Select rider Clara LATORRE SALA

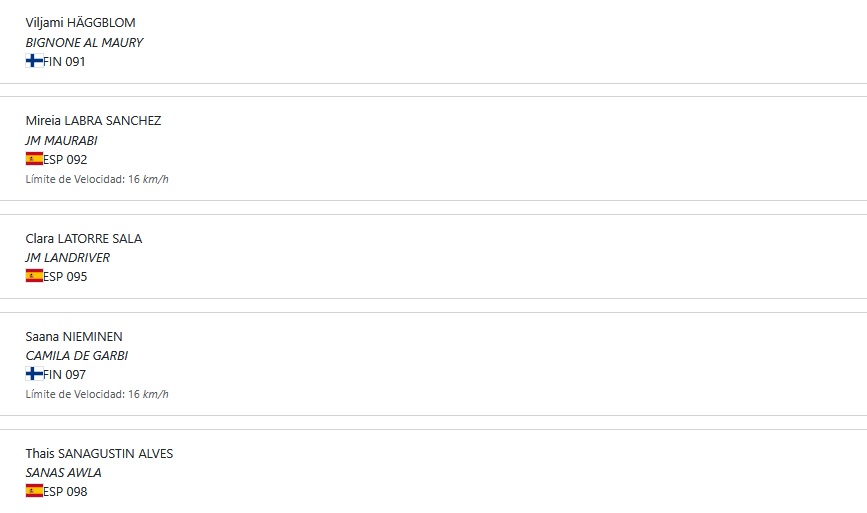tap(84, 238)
